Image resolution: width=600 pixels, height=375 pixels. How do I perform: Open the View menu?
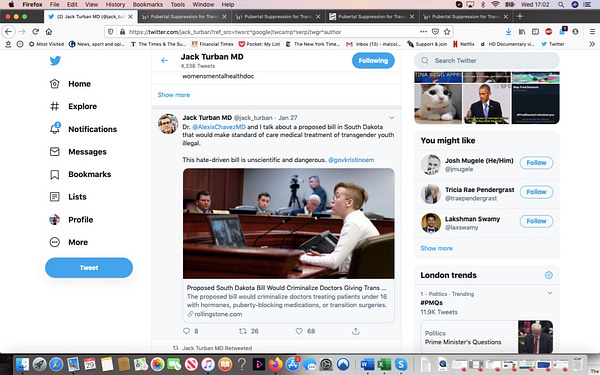pyautogui.click(x=91, y=5)
